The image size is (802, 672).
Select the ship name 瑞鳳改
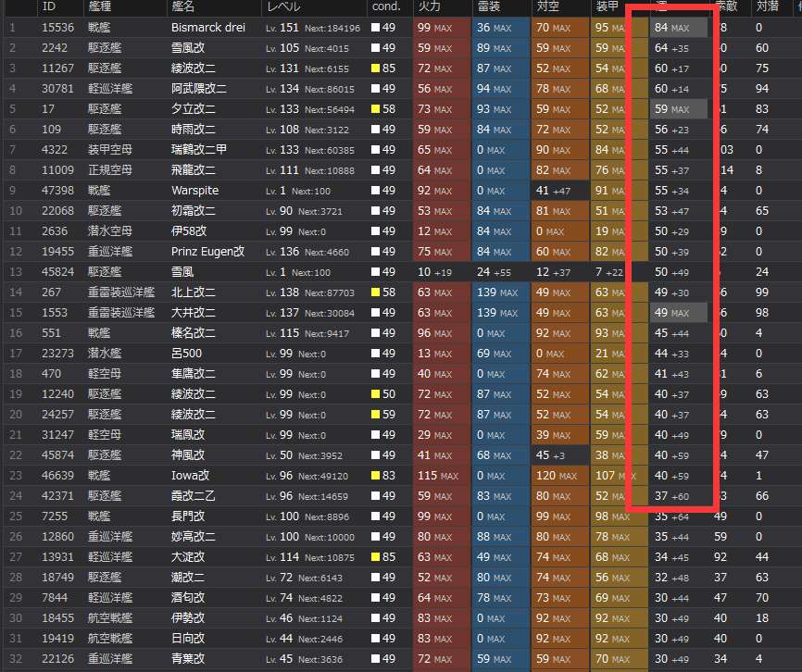188,435
